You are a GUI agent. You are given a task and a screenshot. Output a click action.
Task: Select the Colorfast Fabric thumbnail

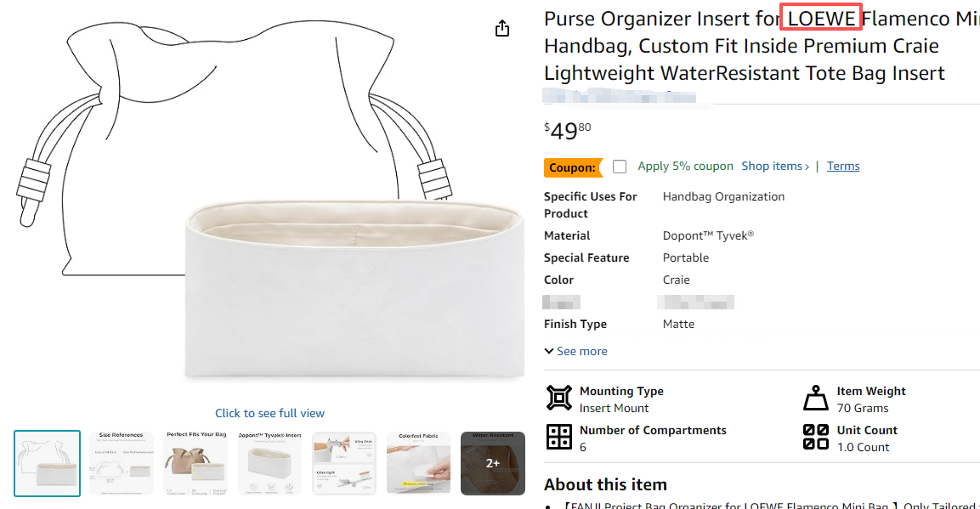click(x=418, y=463)
